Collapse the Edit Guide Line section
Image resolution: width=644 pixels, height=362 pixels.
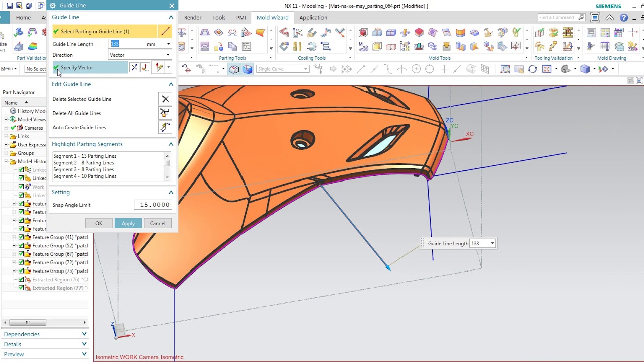pyautogui.click(x=171, y=84)
